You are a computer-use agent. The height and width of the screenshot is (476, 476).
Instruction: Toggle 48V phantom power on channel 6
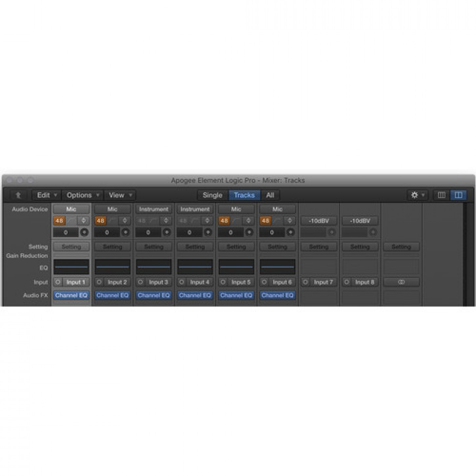coord(265,221)
